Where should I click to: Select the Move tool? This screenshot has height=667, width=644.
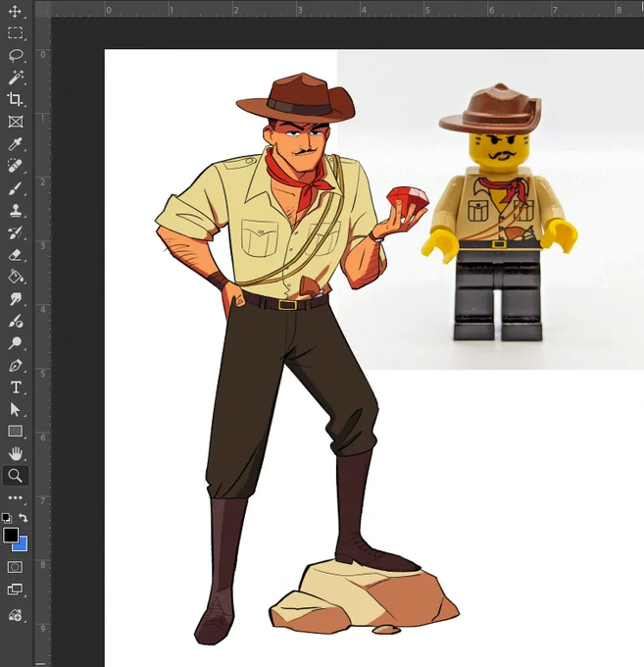point(15,11)
